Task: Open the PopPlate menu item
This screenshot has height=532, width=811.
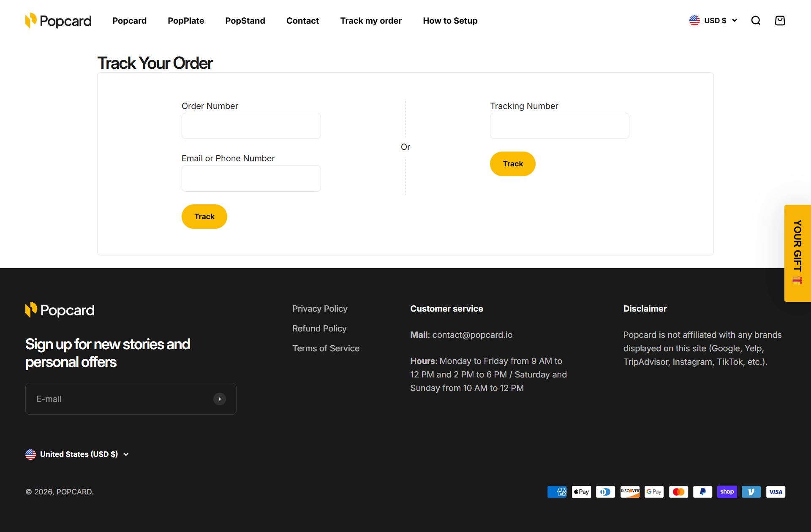Action: pyautogui.click(x=186, y=21)
